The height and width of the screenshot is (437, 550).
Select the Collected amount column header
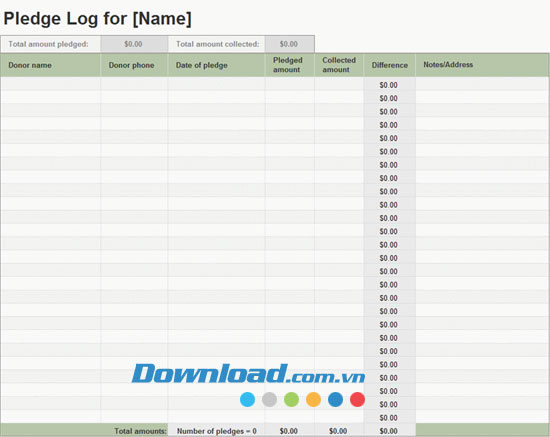(339, 65)
